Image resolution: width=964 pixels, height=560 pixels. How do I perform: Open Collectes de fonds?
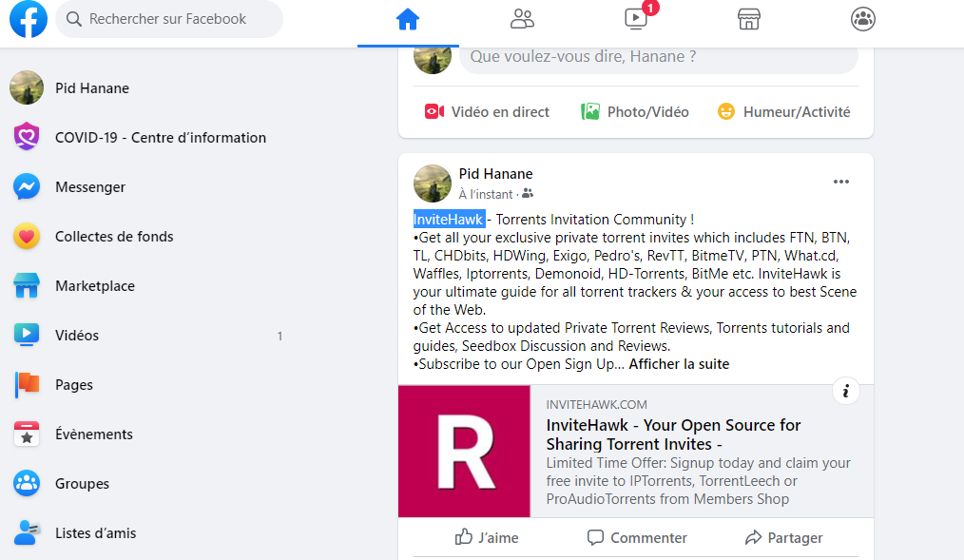tap(114, 237)
